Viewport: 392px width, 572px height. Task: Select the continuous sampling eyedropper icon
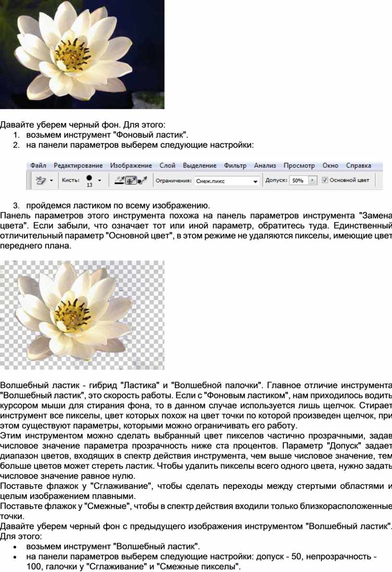pyautogui.click(x=119, y=180)
